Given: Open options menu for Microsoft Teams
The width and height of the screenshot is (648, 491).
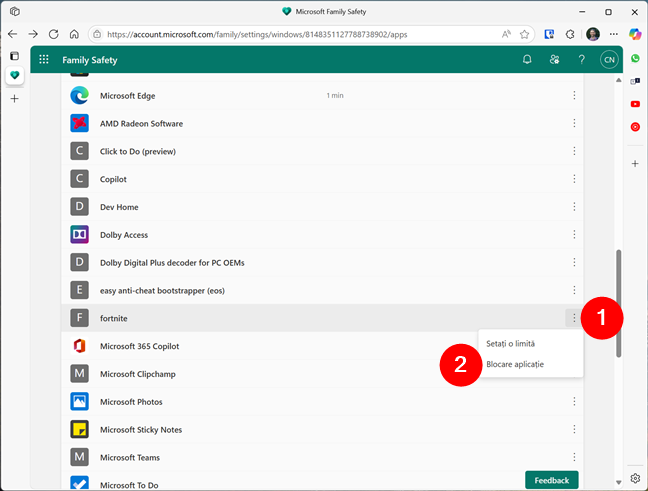Looking at the screenshot, I should 574,457.
